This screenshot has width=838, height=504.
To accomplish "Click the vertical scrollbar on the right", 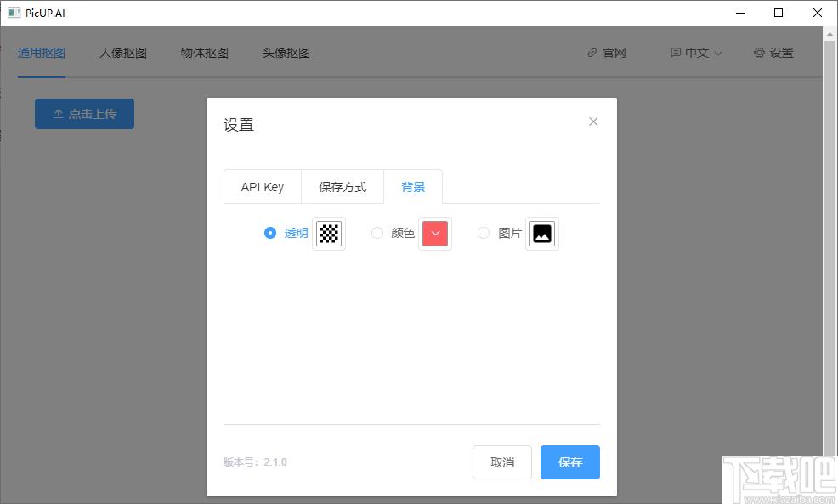I will [830, 255].
